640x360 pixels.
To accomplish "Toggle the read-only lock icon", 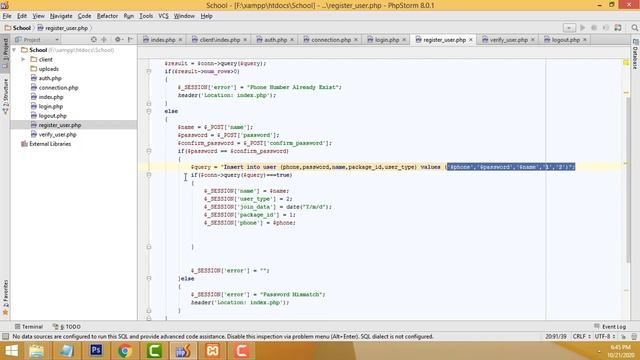I will pyautogui.click(x=623, y=336).
